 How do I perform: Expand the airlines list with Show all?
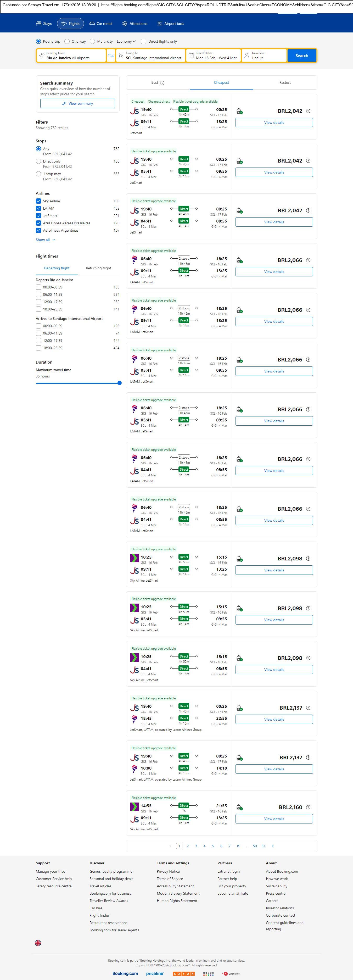[45, 240]
